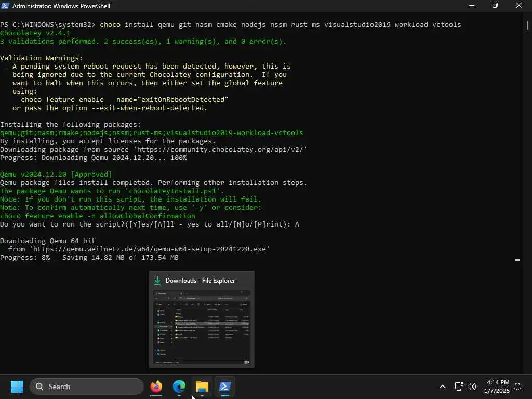Click 'Validation Warnings:' heading text
The height and width of the screenshot is (399, 532).
42,58
